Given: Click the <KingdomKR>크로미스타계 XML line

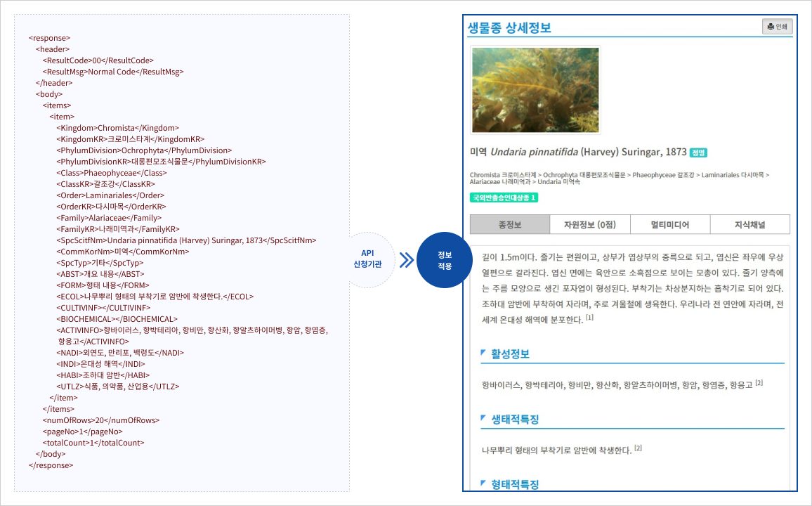Looking at the screenshot, I should [131, 139].
